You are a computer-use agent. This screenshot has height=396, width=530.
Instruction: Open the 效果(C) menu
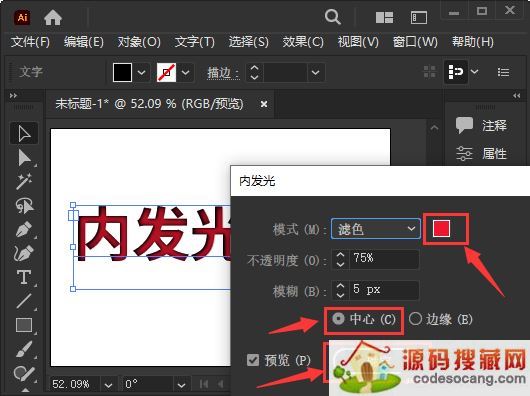pos(303,42)
